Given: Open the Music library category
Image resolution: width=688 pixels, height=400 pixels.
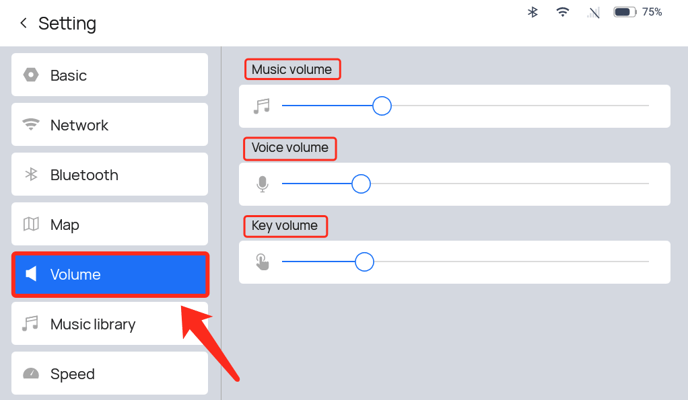Looking at the screenshot, I should pyautogui.click(x=110, y=324).
